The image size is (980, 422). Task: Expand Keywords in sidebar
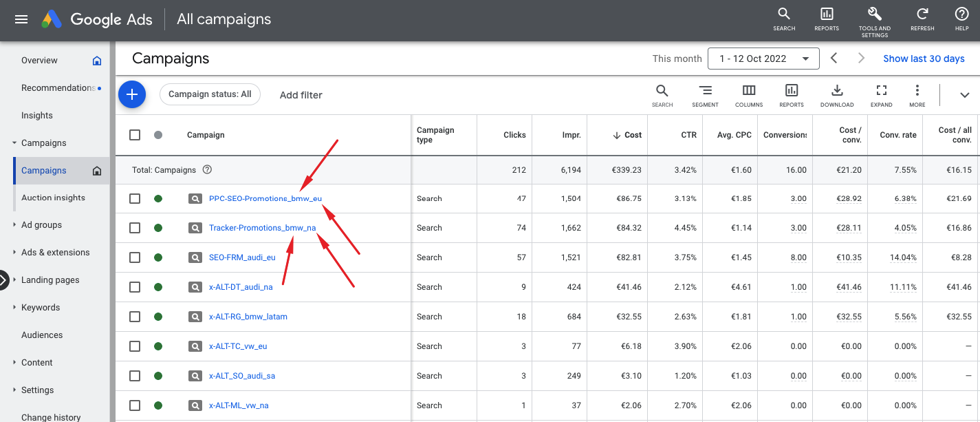coord(14,308)
